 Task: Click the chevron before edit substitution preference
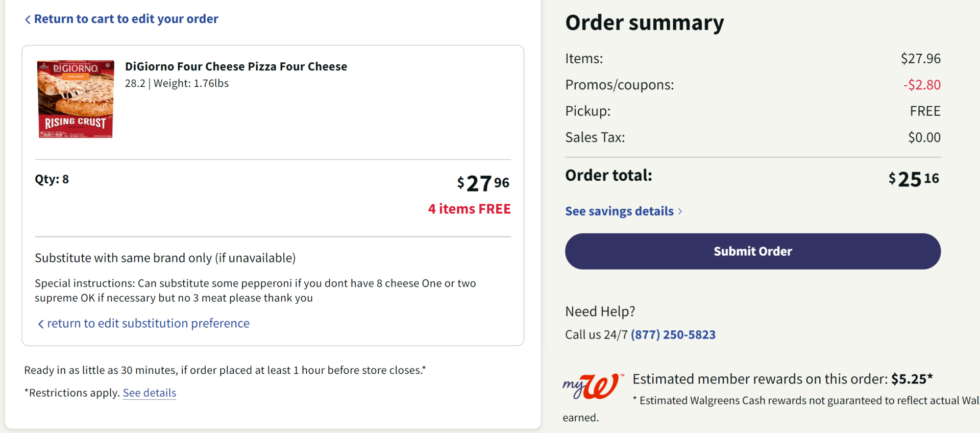(x=41, y=323)
